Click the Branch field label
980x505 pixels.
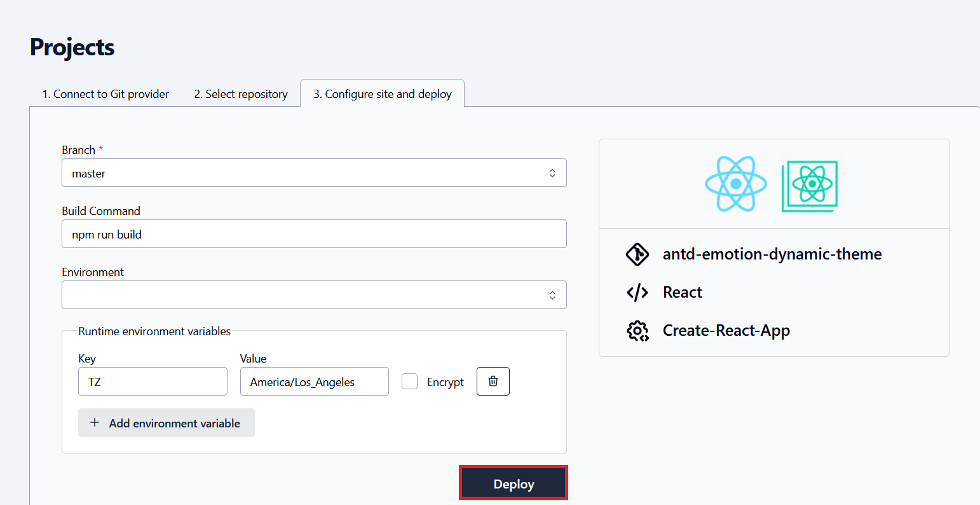(79, 150)
